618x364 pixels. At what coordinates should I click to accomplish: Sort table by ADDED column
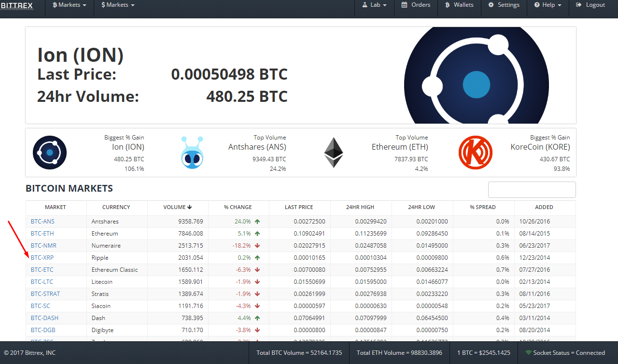[544, 207]
